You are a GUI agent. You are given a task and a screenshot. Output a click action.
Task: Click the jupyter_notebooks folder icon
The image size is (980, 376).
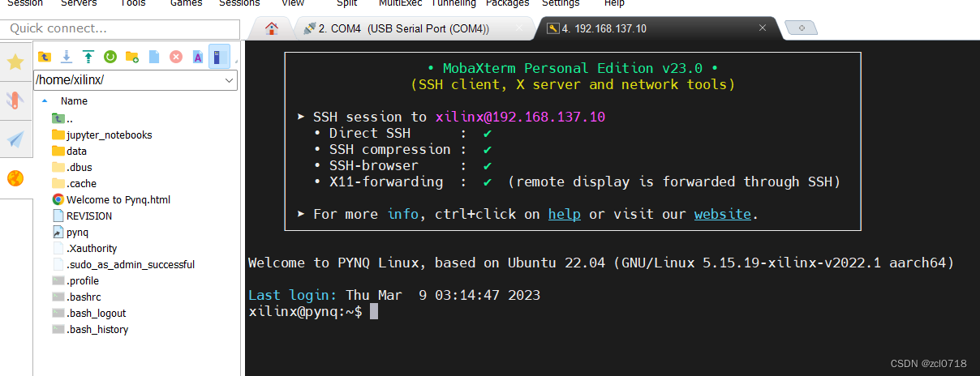point(58,135)
